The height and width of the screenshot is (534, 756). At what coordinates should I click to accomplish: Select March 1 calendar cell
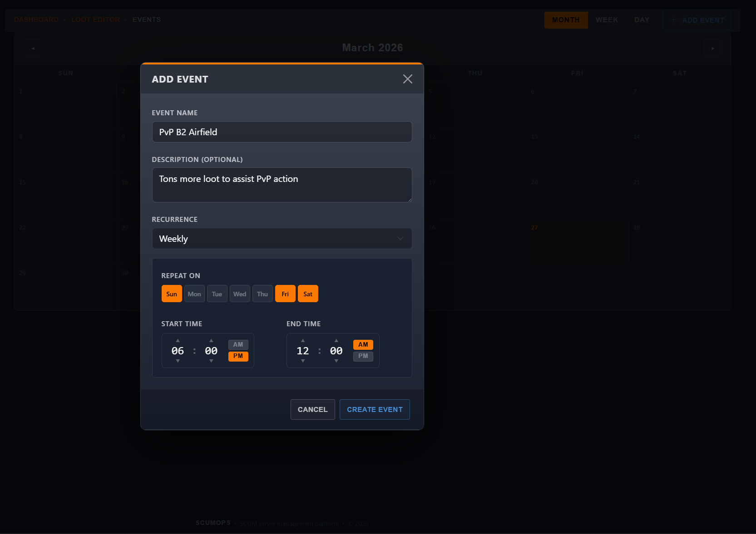click(x=65, y=106)
